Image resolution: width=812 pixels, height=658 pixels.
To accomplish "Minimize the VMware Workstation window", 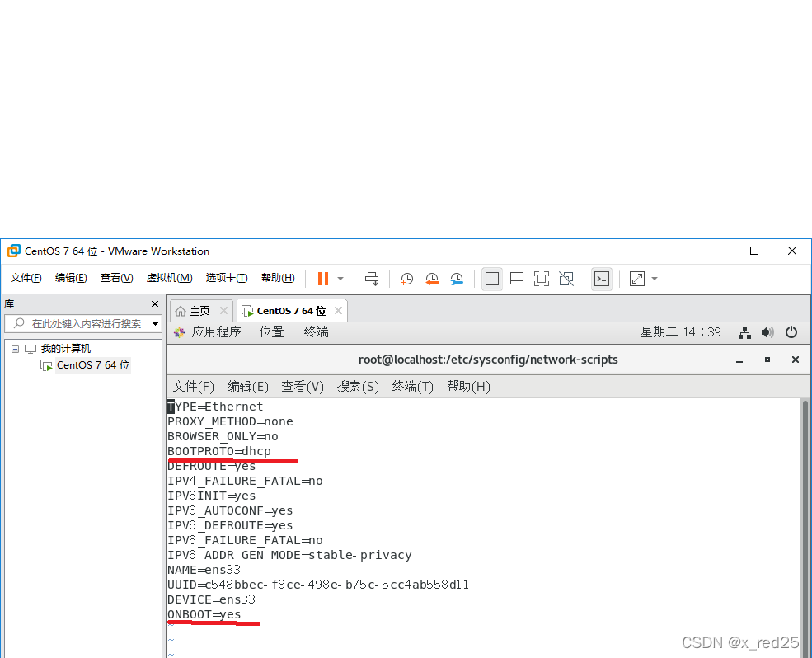I will pyautogui.click(x=717, y=251).
